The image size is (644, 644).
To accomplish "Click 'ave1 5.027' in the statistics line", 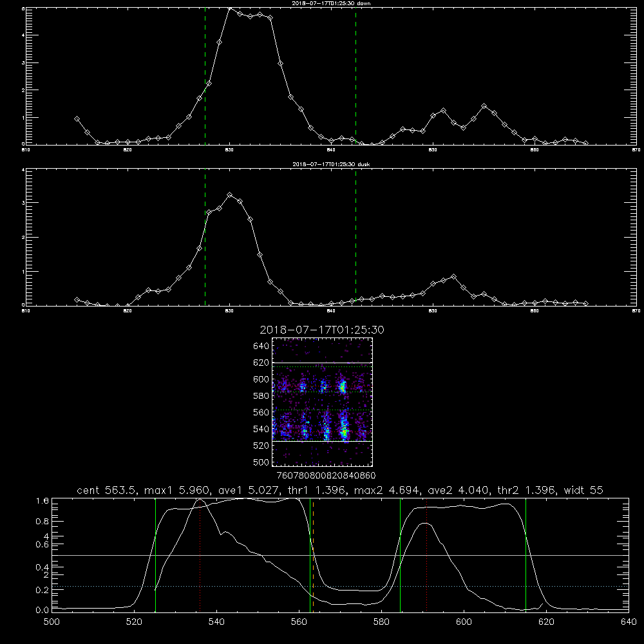I will 251,490.
